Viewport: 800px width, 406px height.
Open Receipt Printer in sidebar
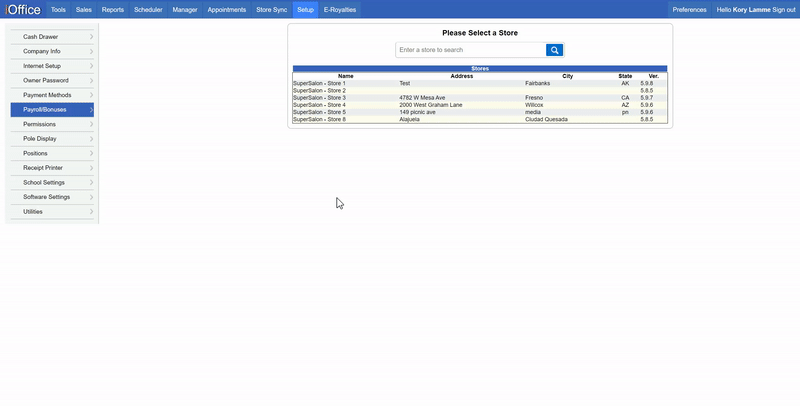[52, 168]
